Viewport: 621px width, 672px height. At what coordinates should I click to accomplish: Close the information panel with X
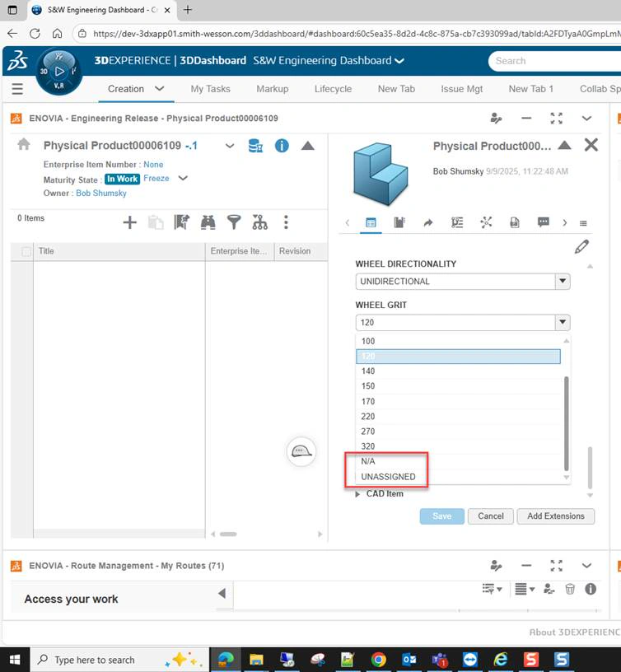[591, 145]
